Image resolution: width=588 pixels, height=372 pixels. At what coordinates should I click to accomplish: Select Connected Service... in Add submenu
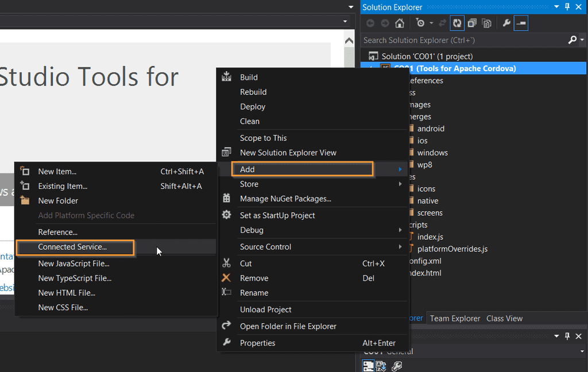pos(116,247)
